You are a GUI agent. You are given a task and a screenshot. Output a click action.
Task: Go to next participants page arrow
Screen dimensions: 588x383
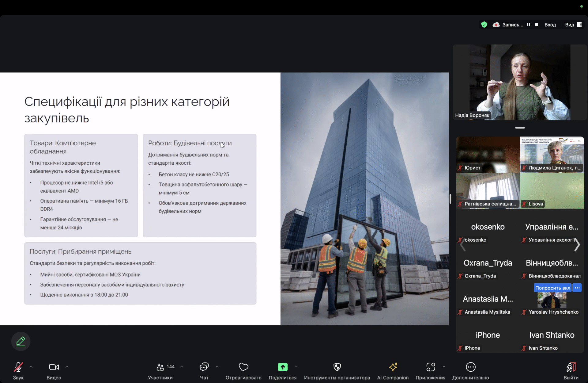pos(577,244)
